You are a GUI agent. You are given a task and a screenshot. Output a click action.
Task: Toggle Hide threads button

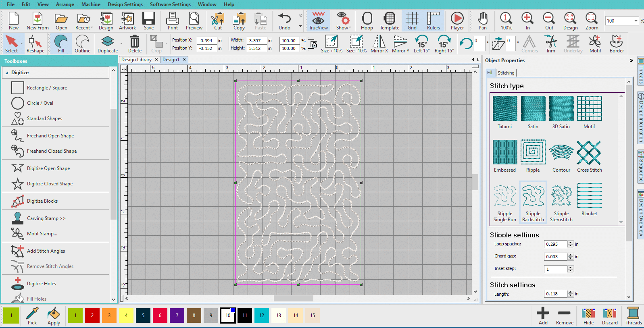pos(588,316)
